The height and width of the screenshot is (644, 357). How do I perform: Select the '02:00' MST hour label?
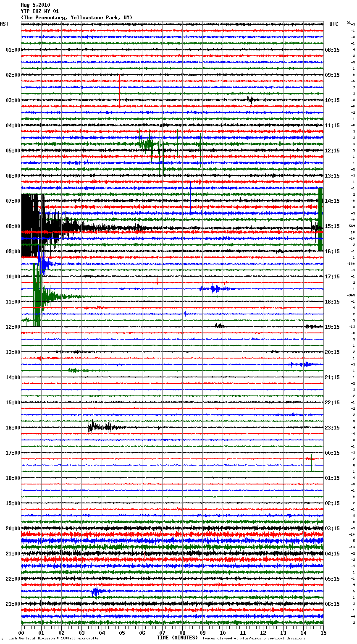(x=13, y=75)
